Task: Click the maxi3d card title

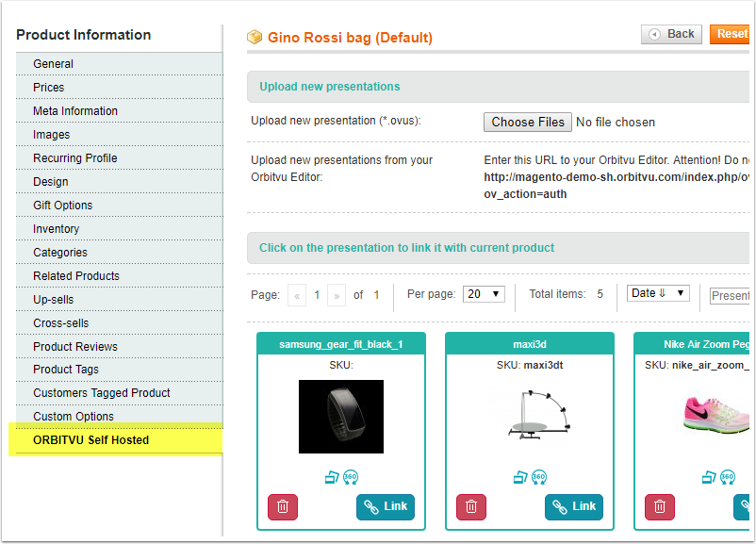Action: [x=530, y=344]
